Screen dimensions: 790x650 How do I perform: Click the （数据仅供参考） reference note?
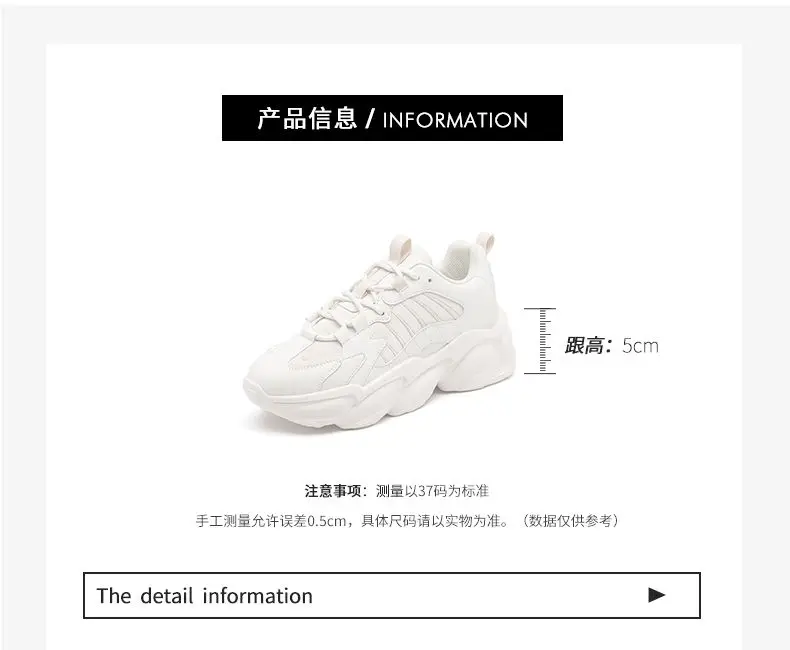click(x=570, y=521)
